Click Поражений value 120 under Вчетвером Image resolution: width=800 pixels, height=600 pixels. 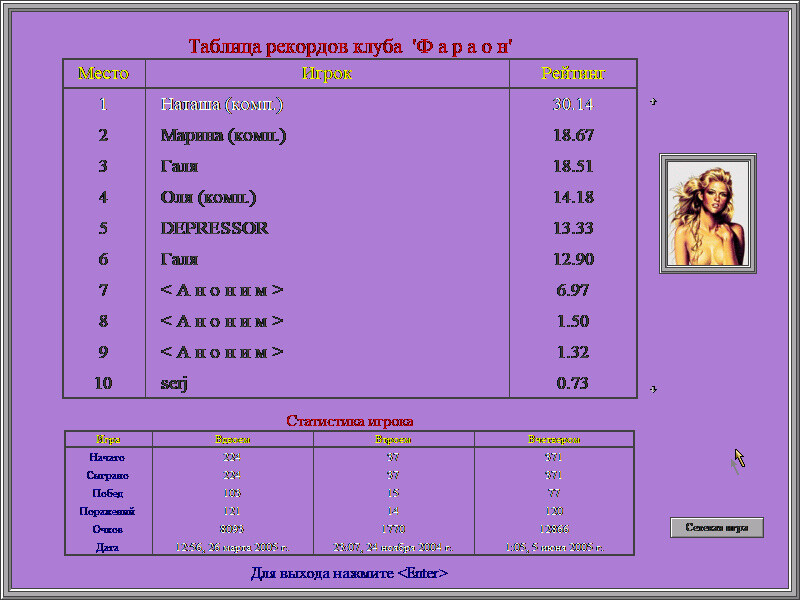click(554, 511)
